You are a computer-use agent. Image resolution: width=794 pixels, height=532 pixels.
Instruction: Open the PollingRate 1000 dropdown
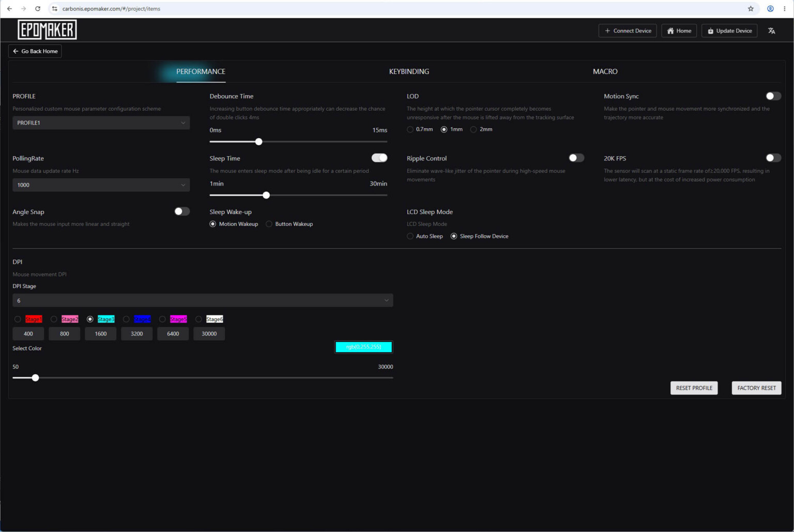(x=101, y=185)
